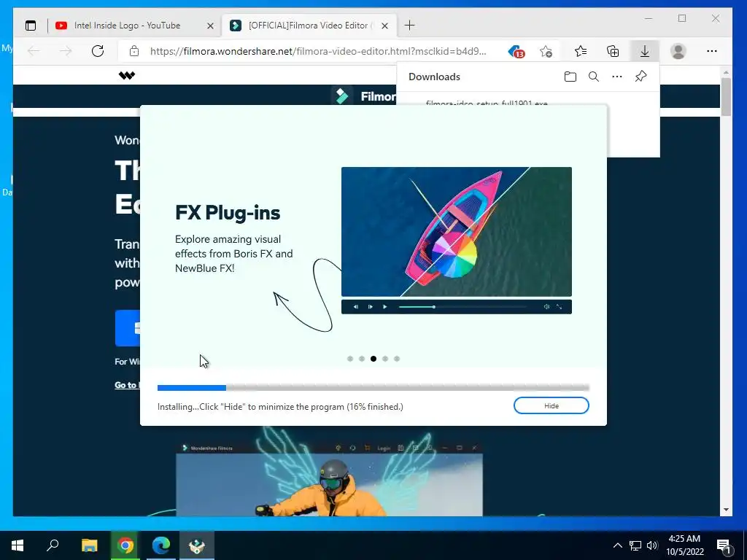747x560 pixels.
Task: Close the Filmora Video Editor tab
Action: 385,26
